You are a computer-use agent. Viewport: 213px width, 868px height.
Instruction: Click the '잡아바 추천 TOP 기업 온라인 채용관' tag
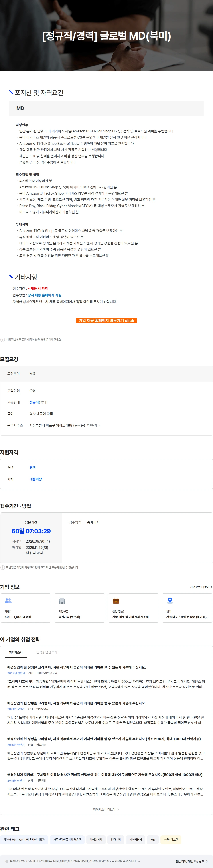click(24, 840)
